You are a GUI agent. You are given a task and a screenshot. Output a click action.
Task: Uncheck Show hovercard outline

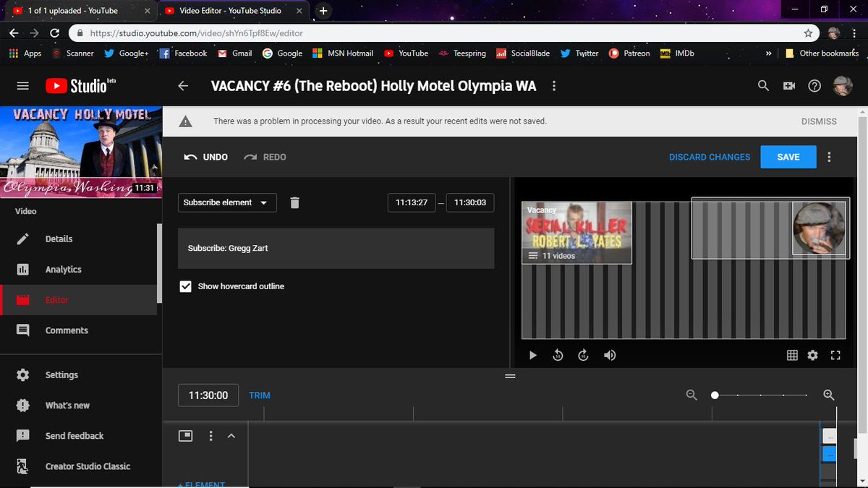tap(185, 286)
